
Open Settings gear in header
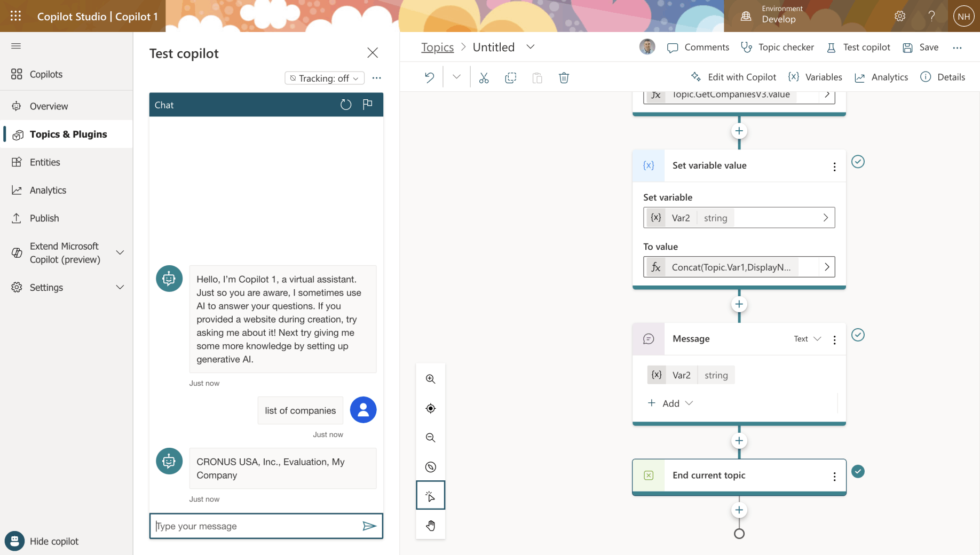point(900,16)
